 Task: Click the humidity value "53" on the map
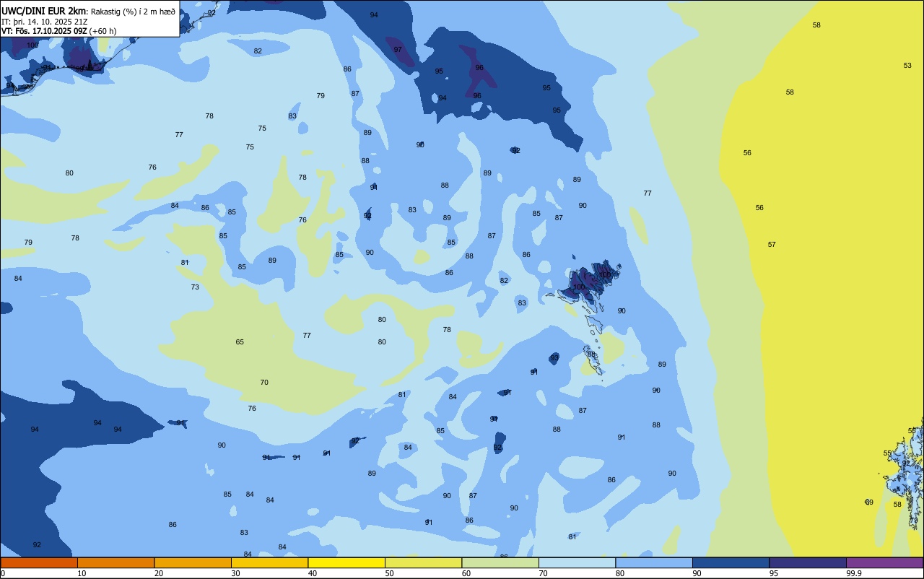[907, 66]
